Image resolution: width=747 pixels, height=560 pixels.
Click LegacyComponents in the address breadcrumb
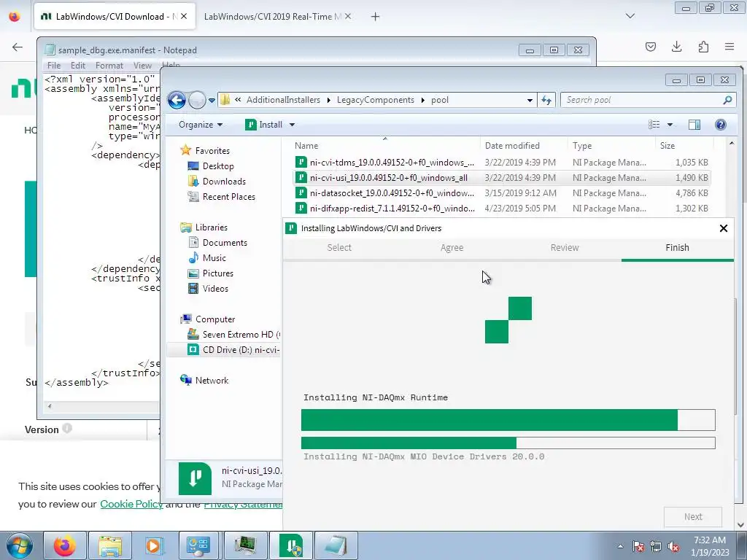[376, 100]
